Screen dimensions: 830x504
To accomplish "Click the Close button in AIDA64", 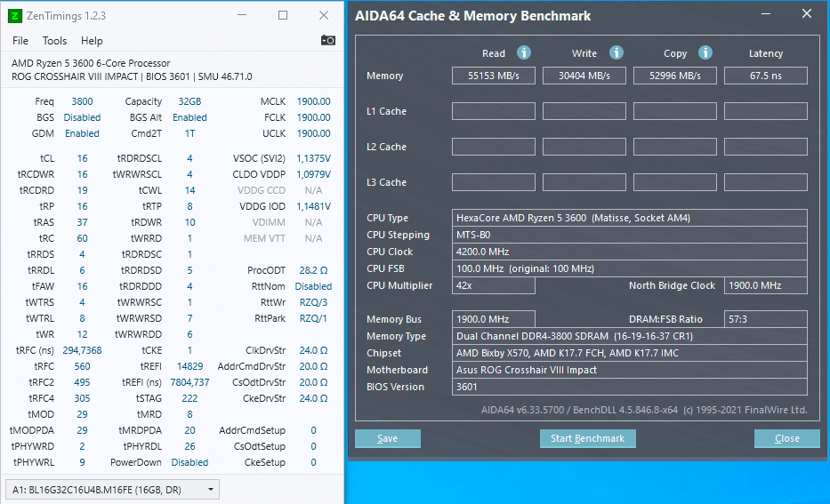I will (787, 438).
